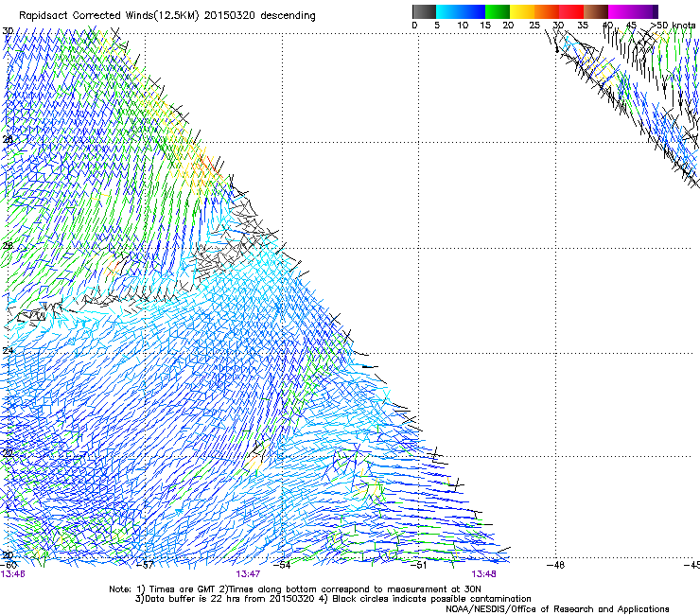Click the latitude label '24' on left axis
This screenshot has width=700, height=615.
(x=8, y=351)
